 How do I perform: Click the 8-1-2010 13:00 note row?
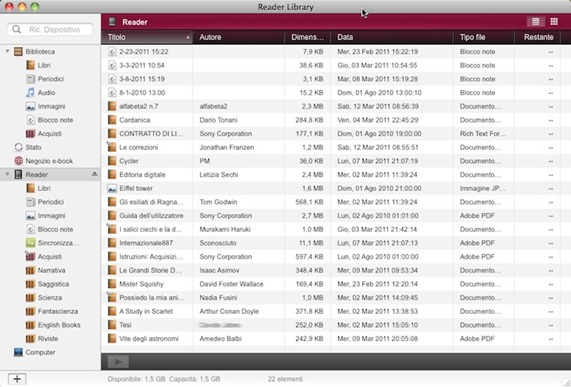336,92
